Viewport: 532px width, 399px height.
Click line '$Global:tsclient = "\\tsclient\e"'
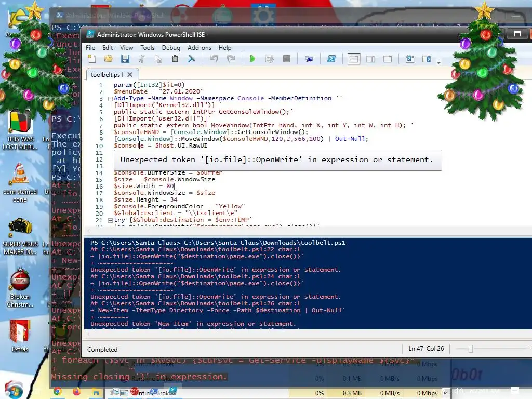(176, 213)
